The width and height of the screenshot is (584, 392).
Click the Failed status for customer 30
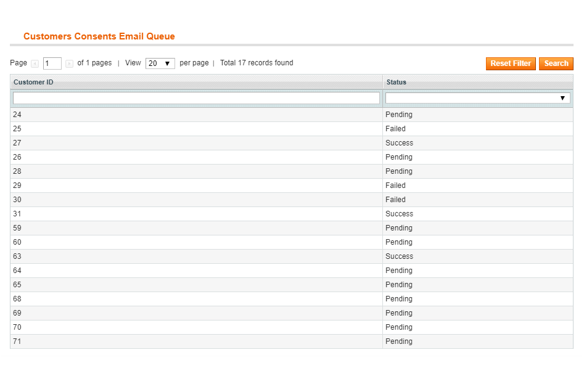(395, 200)
